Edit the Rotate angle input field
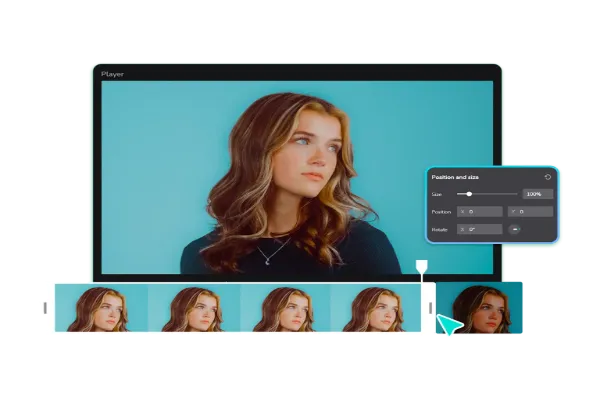The width and height of the screenshot is (600, 400). tap(479, 229)
